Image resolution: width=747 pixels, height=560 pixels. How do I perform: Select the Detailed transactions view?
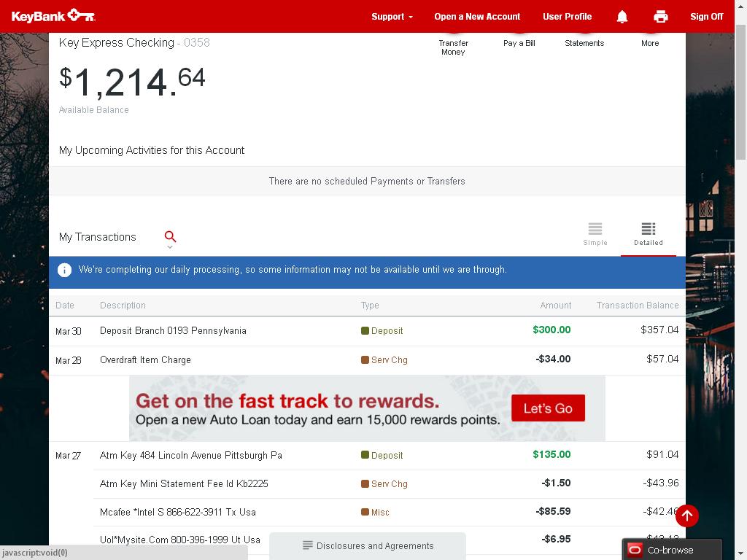pos(648,234)
